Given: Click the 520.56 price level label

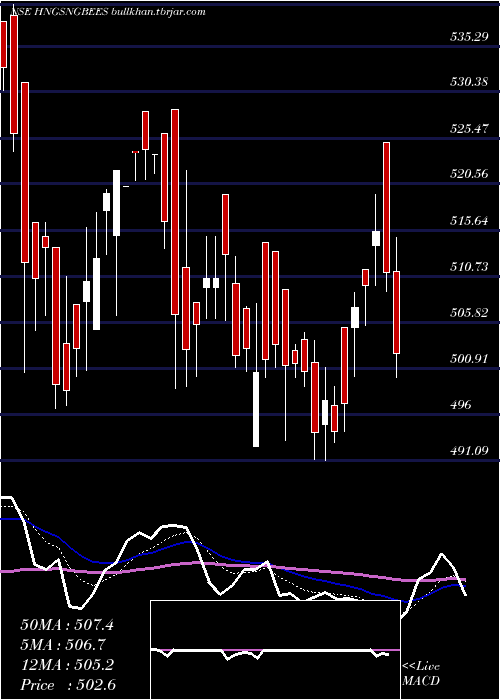Looking at the screenshot, I should pos(468,174).
